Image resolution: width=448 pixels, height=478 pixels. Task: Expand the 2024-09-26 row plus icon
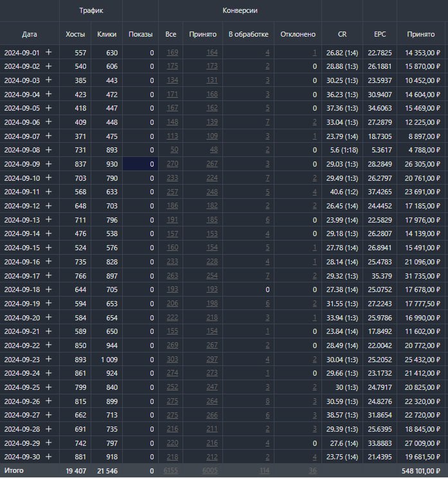click(48, 401)
